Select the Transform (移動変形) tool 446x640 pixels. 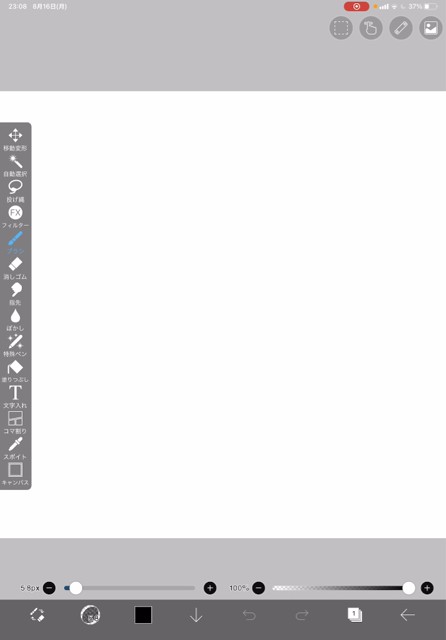15,140
